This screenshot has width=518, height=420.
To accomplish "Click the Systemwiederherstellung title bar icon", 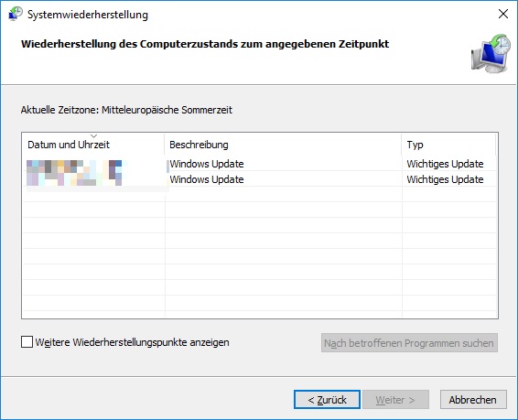I will point(16,14).
